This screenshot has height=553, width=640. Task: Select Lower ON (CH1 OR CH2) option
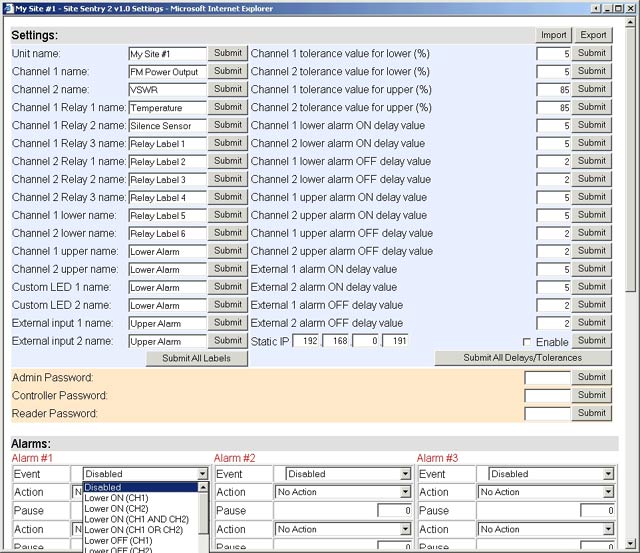141,530
